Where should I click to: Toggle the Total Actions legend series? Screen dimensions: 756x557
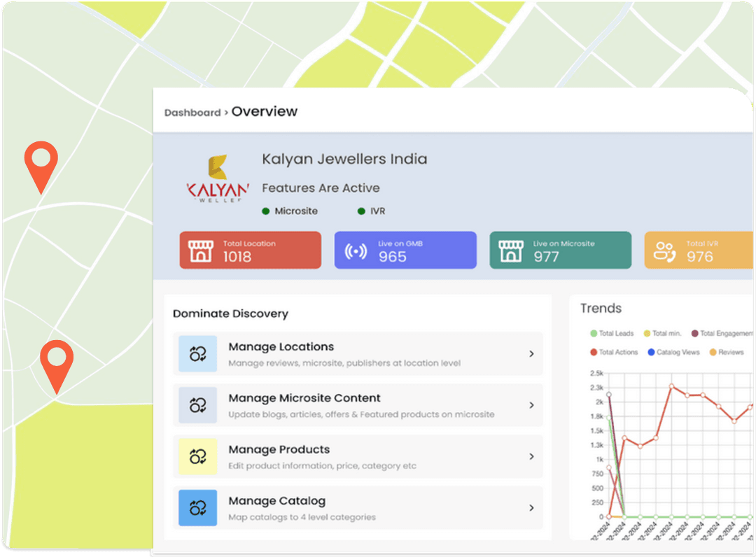click(x=614, y=352)
